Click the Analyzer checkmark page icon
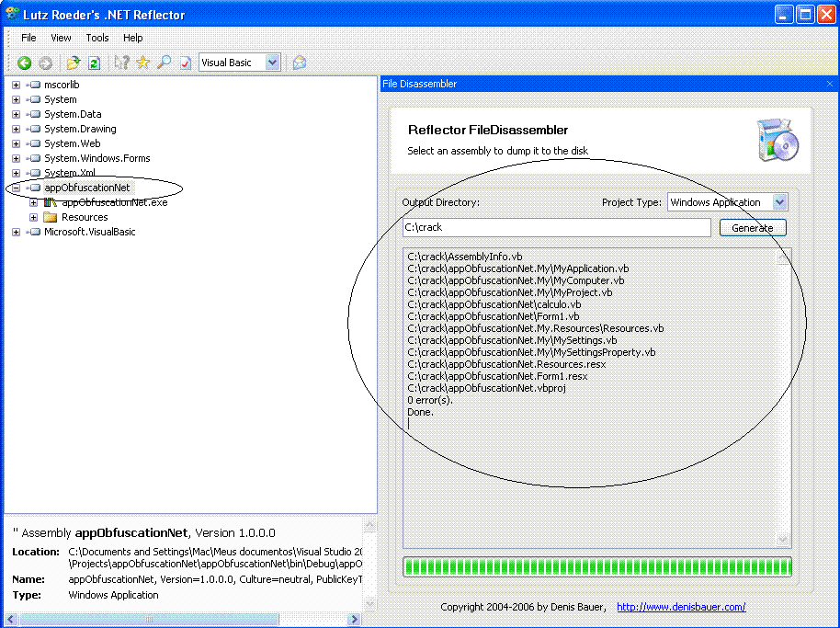 [186, 63]
